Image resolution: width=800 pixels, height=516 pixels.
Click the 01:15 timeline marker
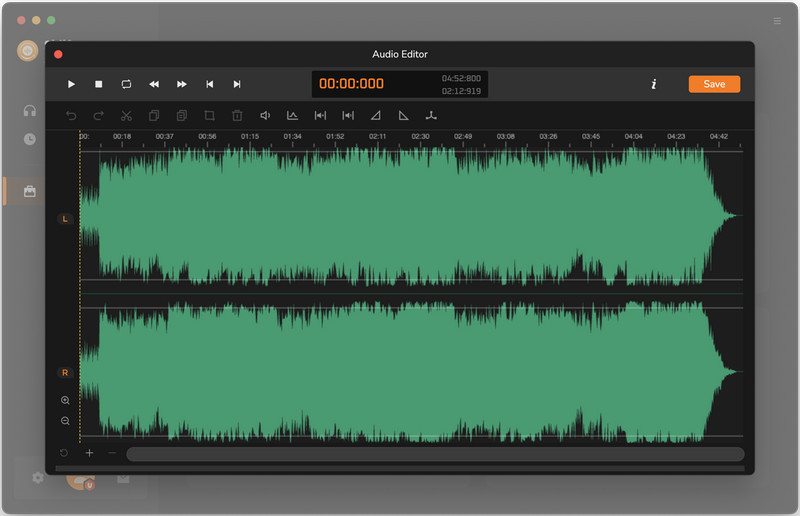coord(250,136)
